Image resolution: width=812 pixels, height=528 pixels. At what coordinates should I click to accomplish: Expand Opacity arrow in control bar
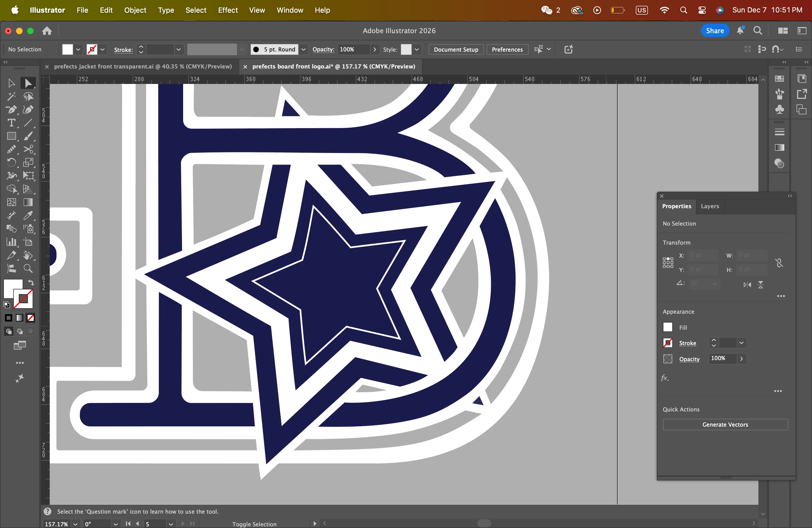(x=375, y=49)
